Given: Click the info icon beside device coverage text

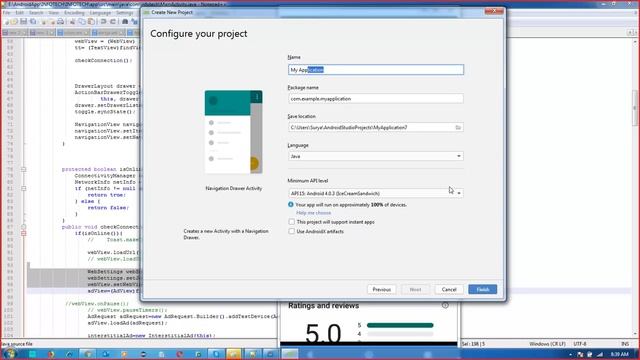Looking at the screenshot, I should (x=291, y=204).
